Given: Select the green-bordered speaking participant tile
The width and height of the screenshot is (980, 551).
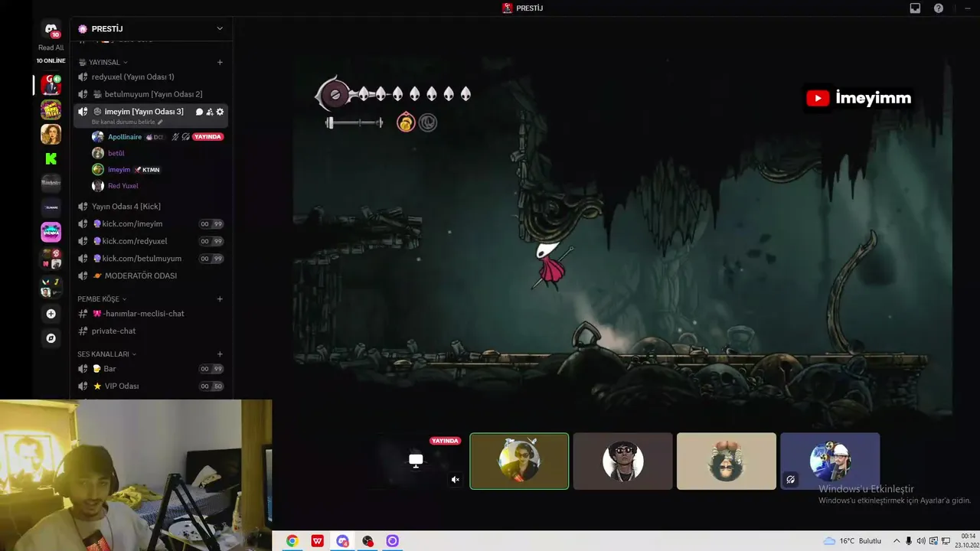Looking at the screenshot, I should pyautogui.click(x=519, y=461).
